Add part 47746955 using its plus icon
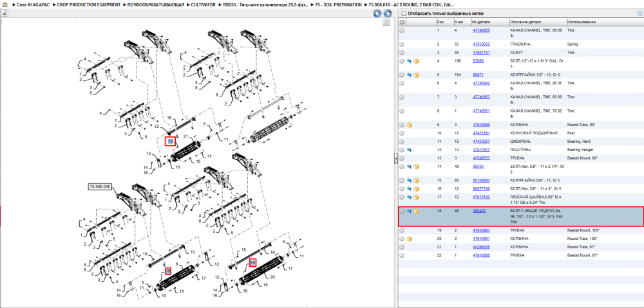The image size is (644, 308). [402, 30]
